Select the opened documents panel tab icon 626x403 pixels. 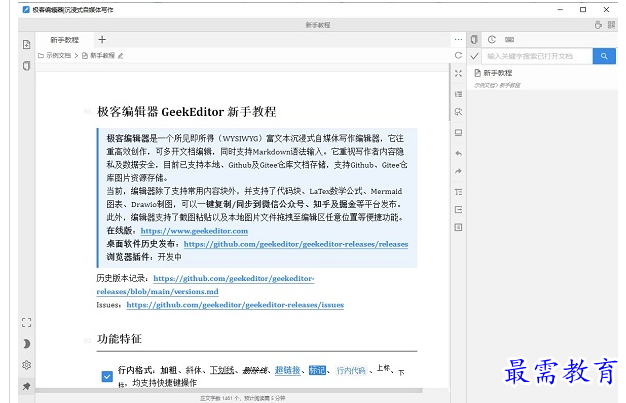point(474,40)
